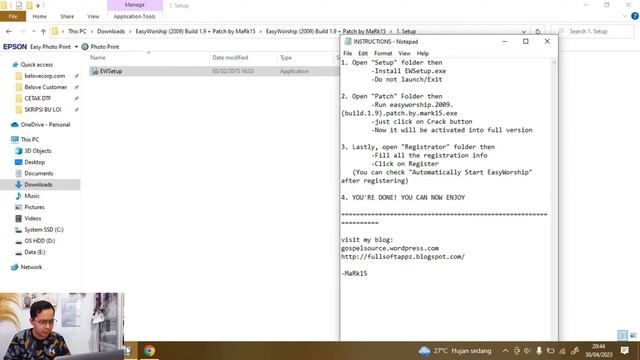Switch Explorer to details view icon

coord(622,336)
